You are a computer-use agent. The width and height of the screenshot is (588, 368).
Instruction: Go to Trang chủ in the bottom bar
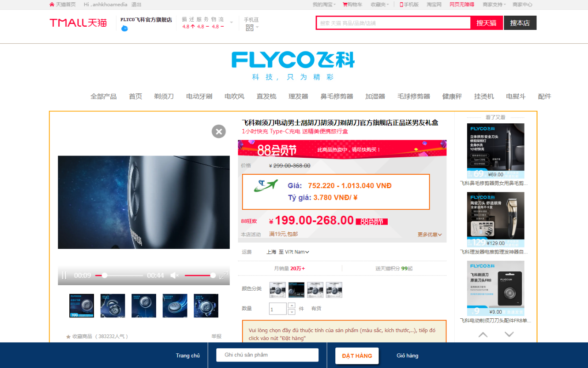coord(188,356)
